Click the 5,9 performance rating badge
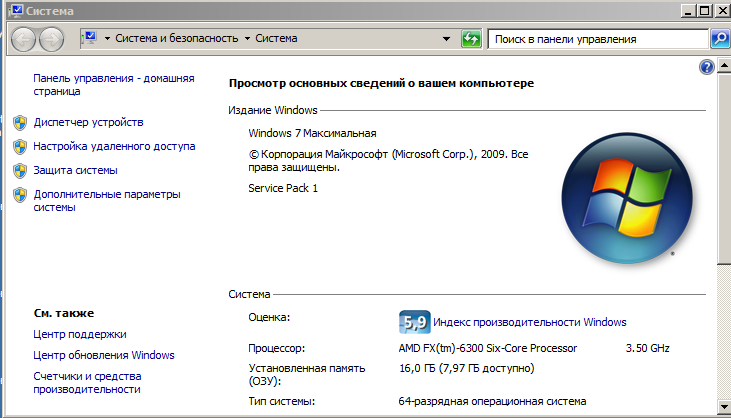The image size is (731, 418). 414,322
